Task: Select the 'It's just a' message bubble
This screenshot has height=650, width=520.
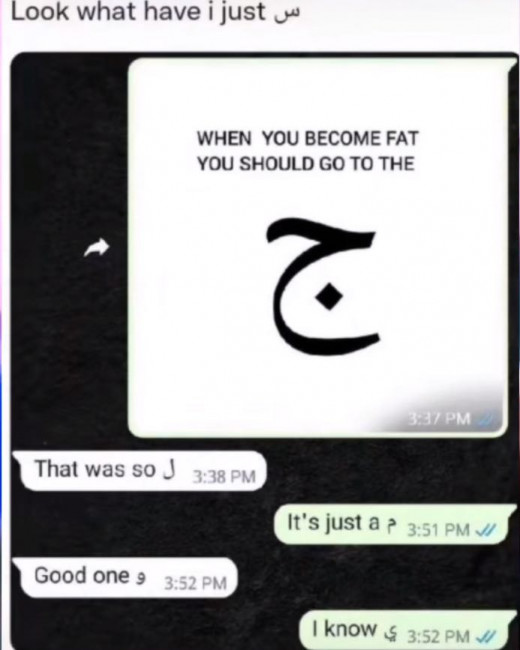Action: tap(391, 524)
